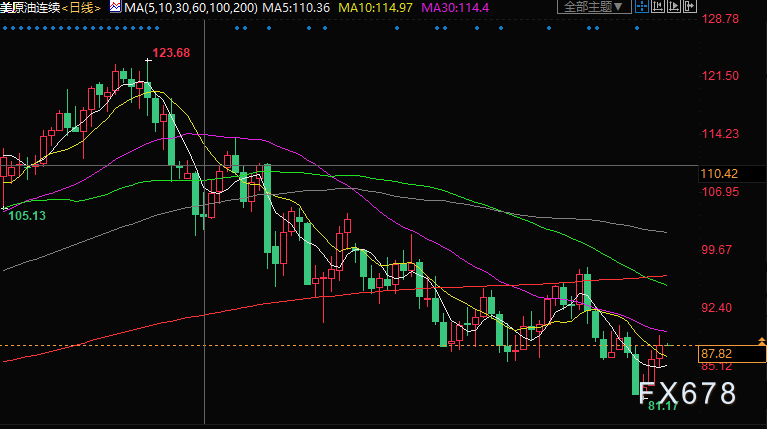Toggle the blue crosshair cursor icon

(x=641, y=6)
